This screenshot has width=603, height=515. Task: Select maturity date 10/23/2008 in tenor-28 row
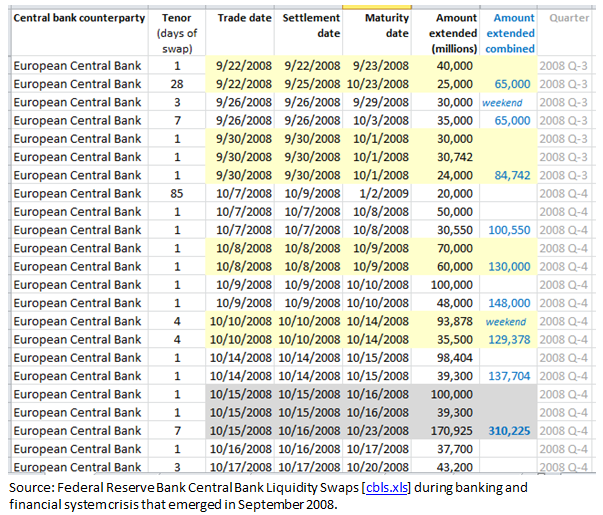[x=378, y=84]
